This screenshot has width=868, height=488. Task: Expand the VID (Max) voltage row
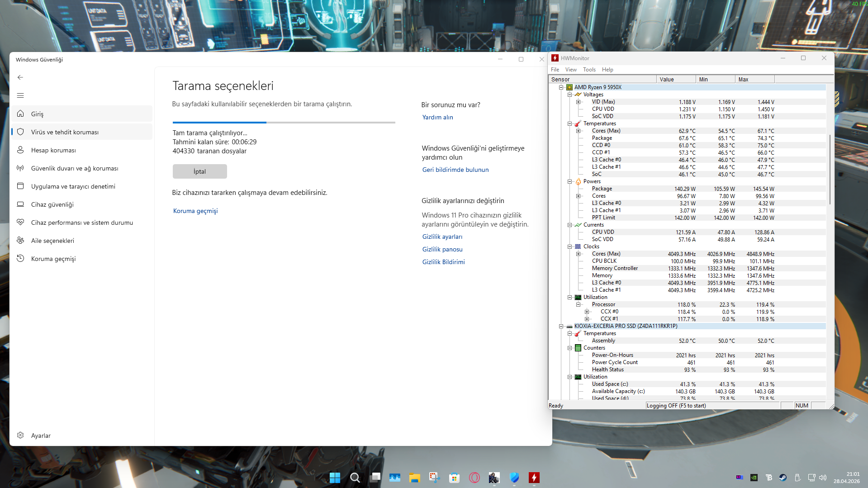pos(579,102)
